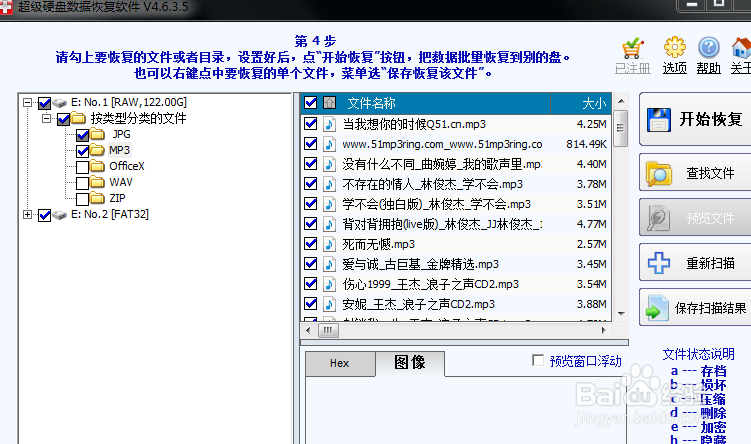The height and width of the screenshot is (444, 751).
Task: Uncheck the 按类型分类的文件 checkbox
Action: point(63,119)
